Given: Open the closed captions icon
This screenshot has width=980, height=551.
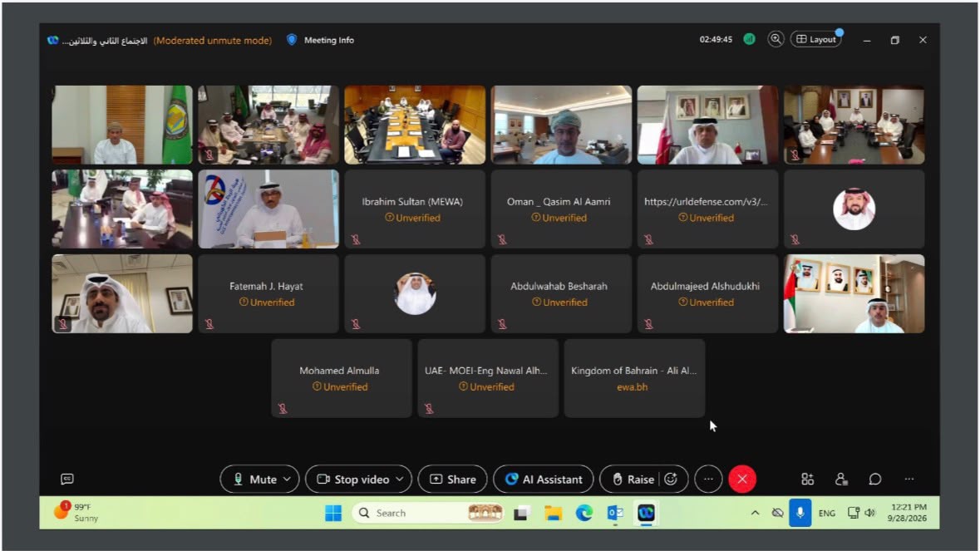Looking at the screenshot, I should point(66,480).
